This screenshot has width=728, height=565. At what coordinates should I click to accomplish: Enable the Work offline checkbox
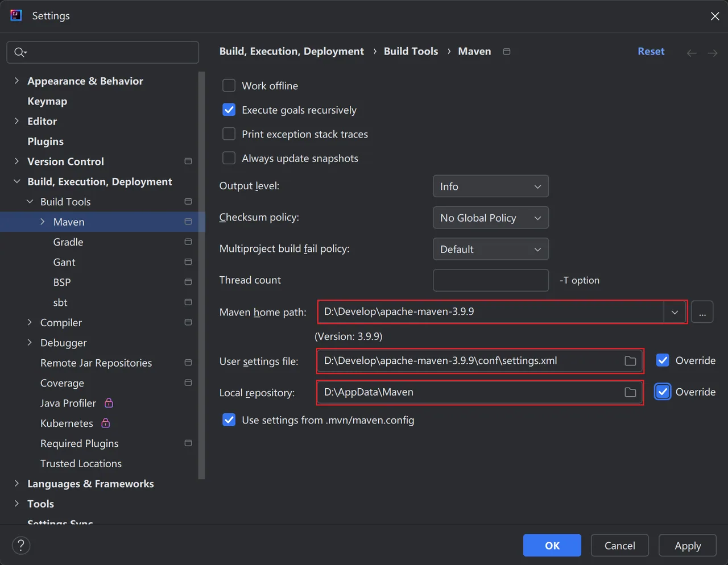[x=229, y=86]
